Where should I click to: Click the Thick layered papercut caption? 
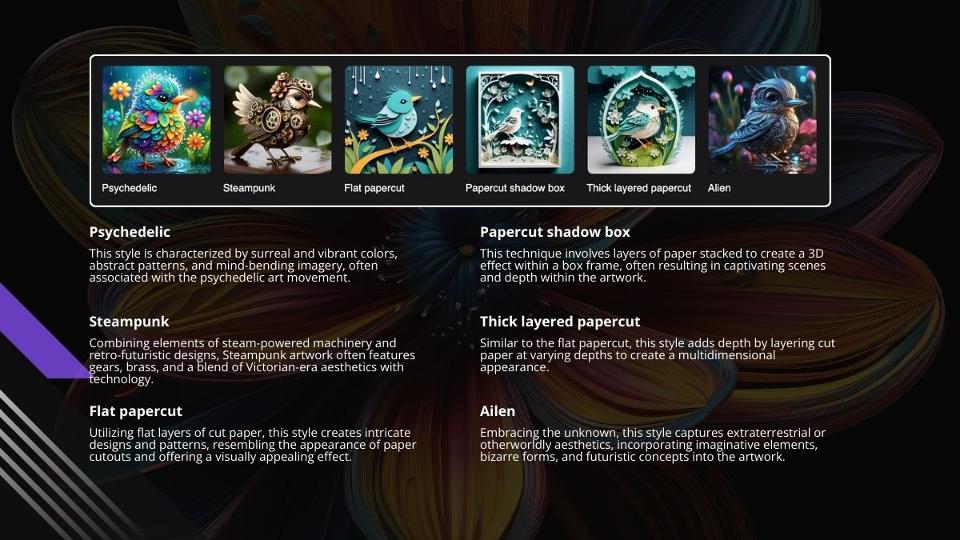tap(639, 188)
